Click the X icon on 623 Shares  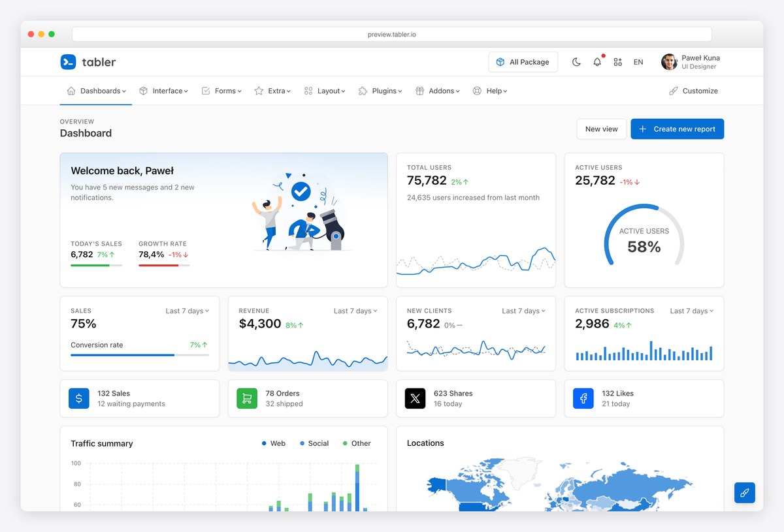[415, 398]
